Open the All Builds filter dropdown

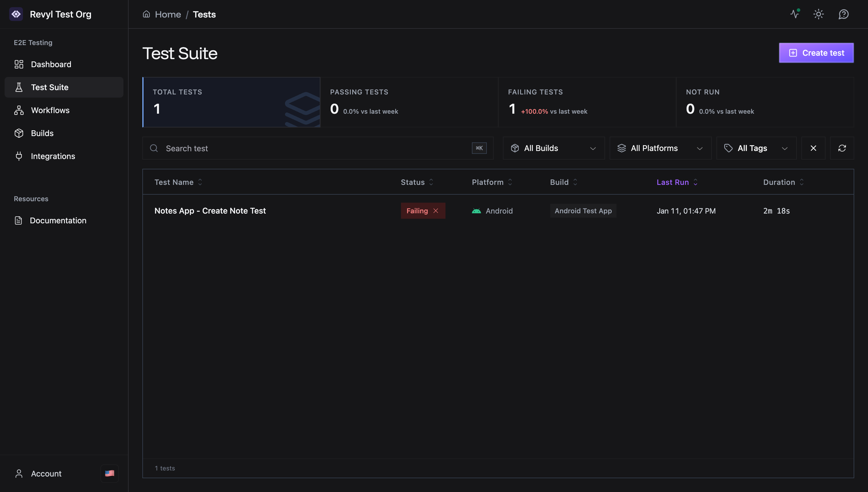point(553,148)
